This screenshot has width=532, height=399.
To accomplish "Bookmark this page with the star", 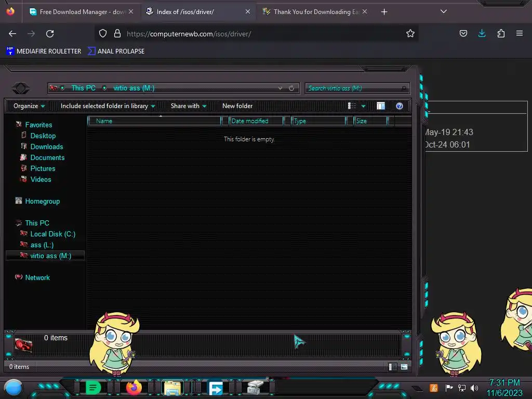I will pos(410,33).
